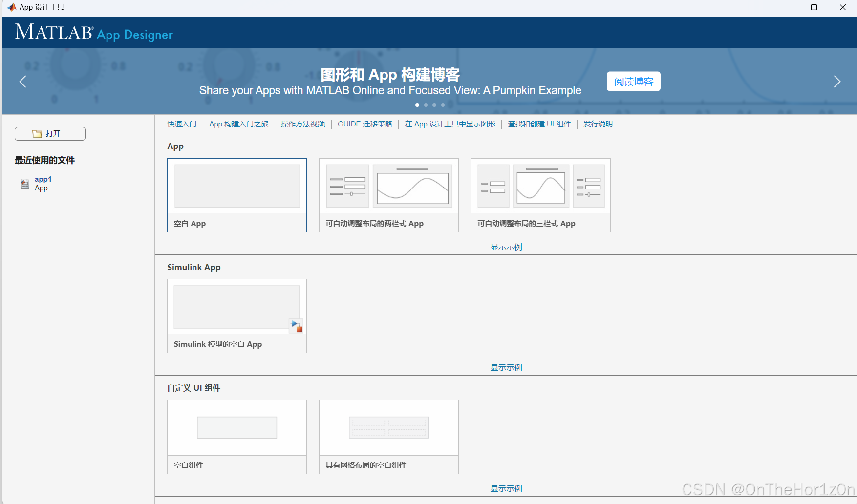857x504 pixels.
Task: Select the third carousel dot indicator
Action: coord(434,105)
